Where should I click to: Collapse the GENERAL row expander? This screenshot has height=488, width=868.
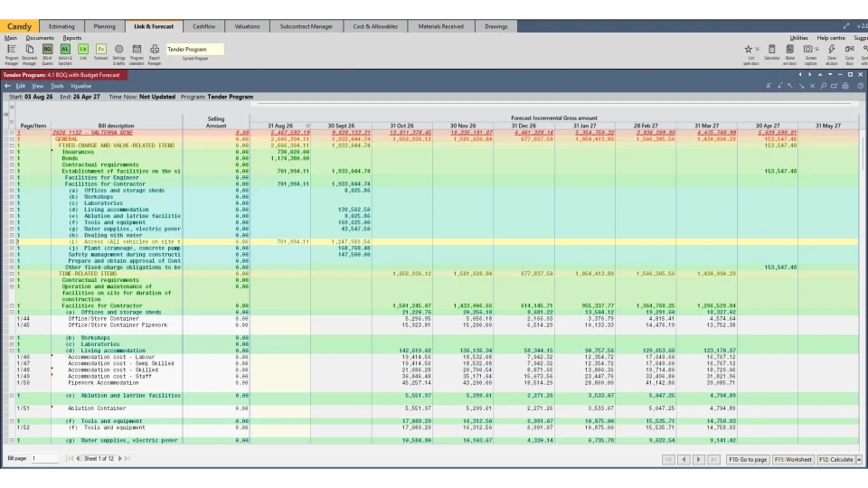pos(12,139)
